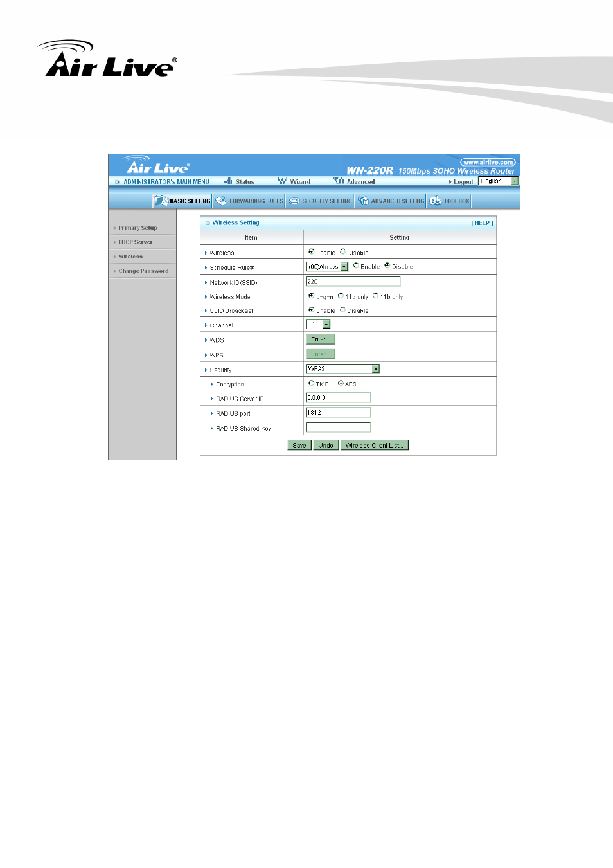Go to Status in main menu
Viewport: 613px width, 868px height.
pos(245,182)
